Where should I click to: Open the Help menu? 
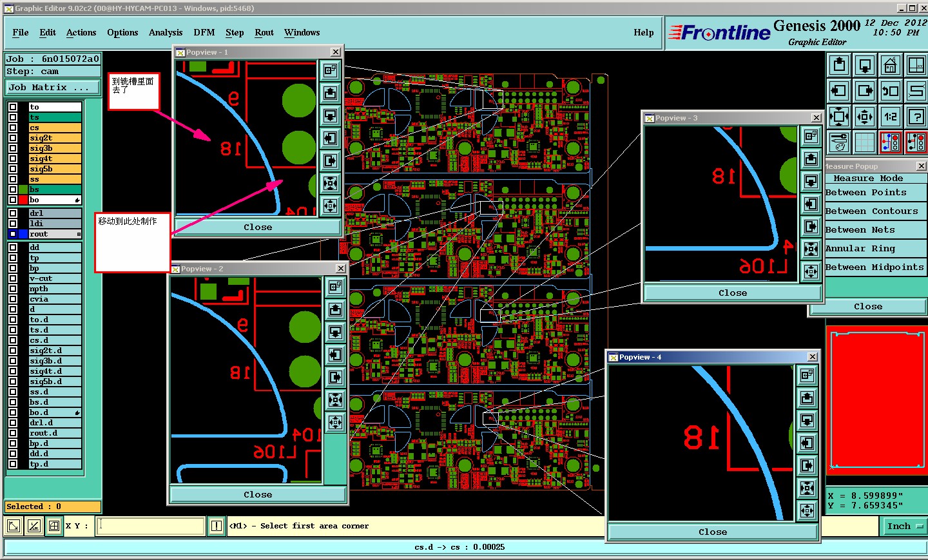[x=644, y=32]
